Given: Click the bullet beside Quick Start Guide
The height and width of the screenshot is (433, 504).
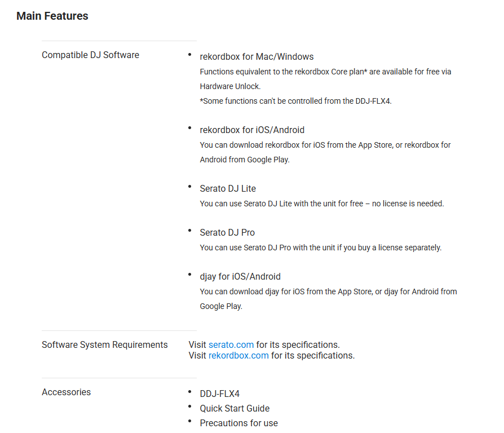Looking at the screenshot, I should (x=189, y=406).
